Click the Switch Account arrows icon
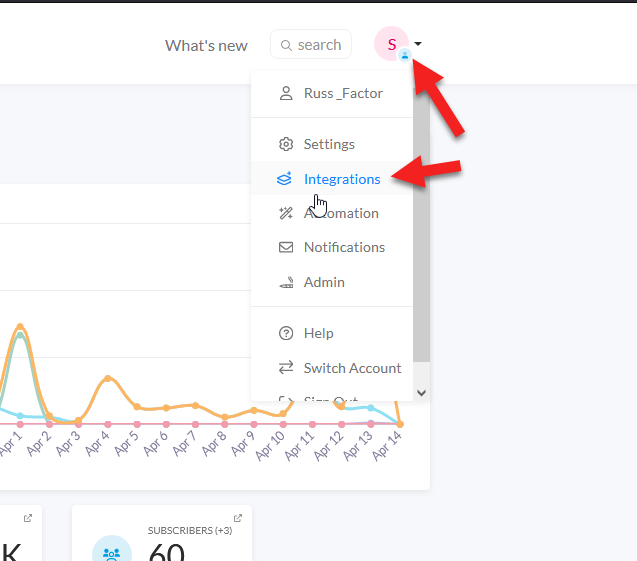 click(286, 368)
